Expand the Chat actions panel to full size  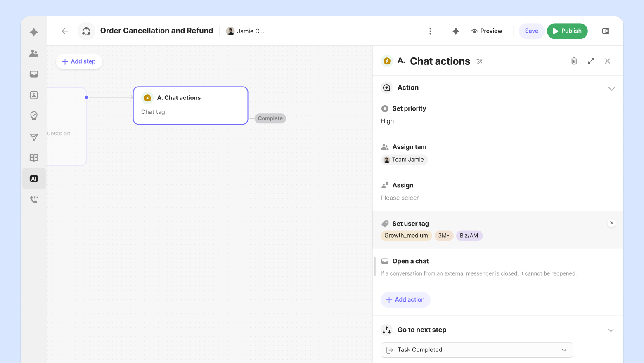(591, 61)
